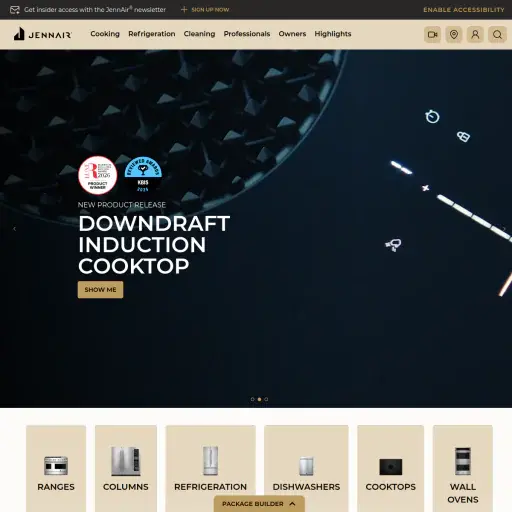Open the store locator pin icon
This screenshot has width=512, height=512.
(x=454, y=34)
